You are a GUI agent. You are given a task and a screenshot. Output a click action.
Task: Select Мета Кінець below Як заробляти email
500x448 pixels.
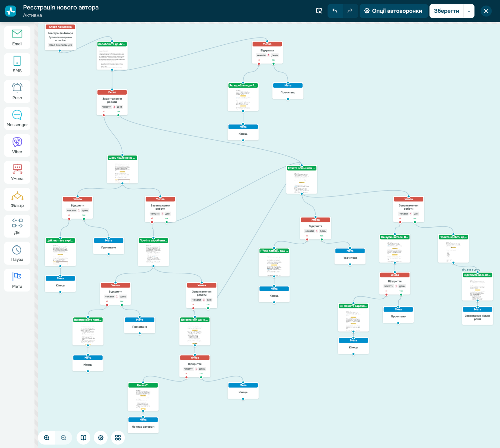[x=243, y=132]
